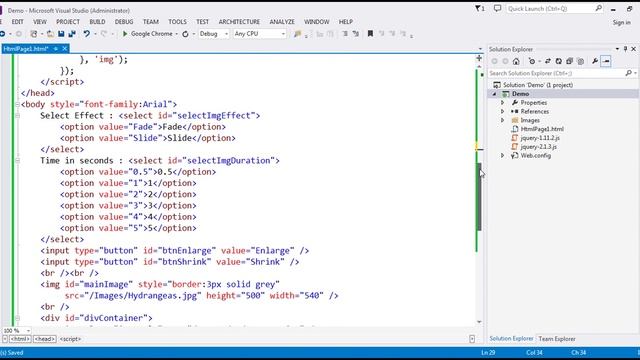This screenshot has width=640, height=360.
Task: Click the New Project toolbar icon
Action: [x=34, y=34]
